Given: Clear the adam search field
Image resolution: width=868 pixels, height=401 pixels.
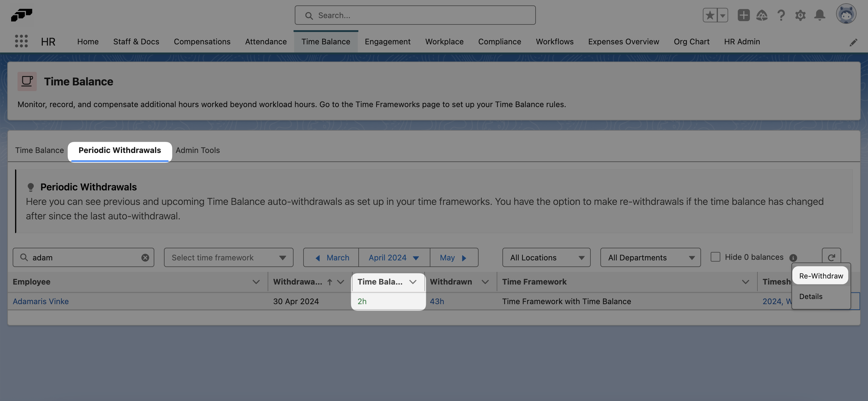Looking at the screenshot, I should click(145, 257).
